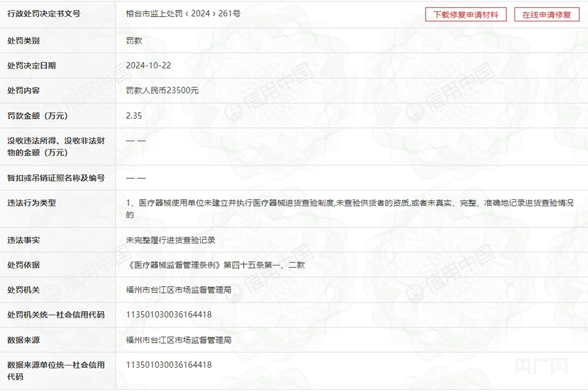Click the fine amount value 2.35
Image resolution: width=588 pixels, height=392 pixels.
click(134, 116)
